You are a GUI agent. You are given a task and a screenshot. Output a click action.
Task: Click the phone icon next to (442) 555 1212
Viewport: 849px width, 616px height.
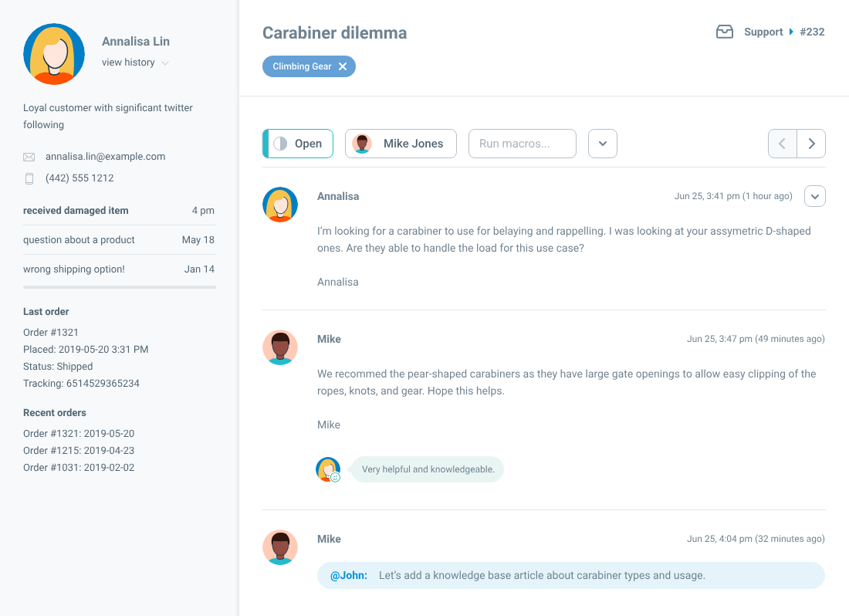pos(29,178)
